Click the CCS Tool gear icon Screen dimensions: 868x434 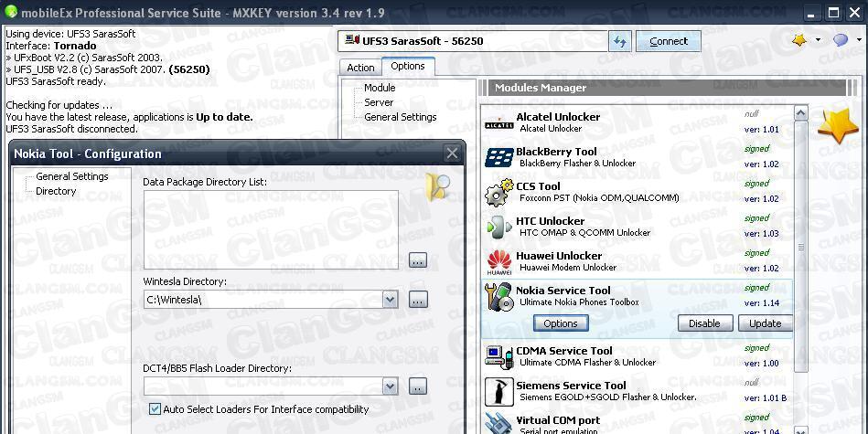(498, 193)
